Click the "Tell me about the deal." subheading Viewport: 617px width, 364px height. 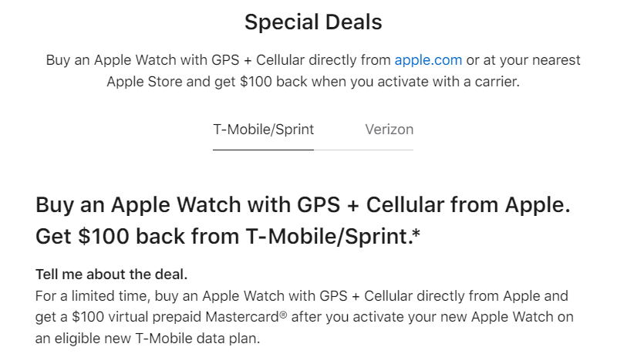click(112, 275)
